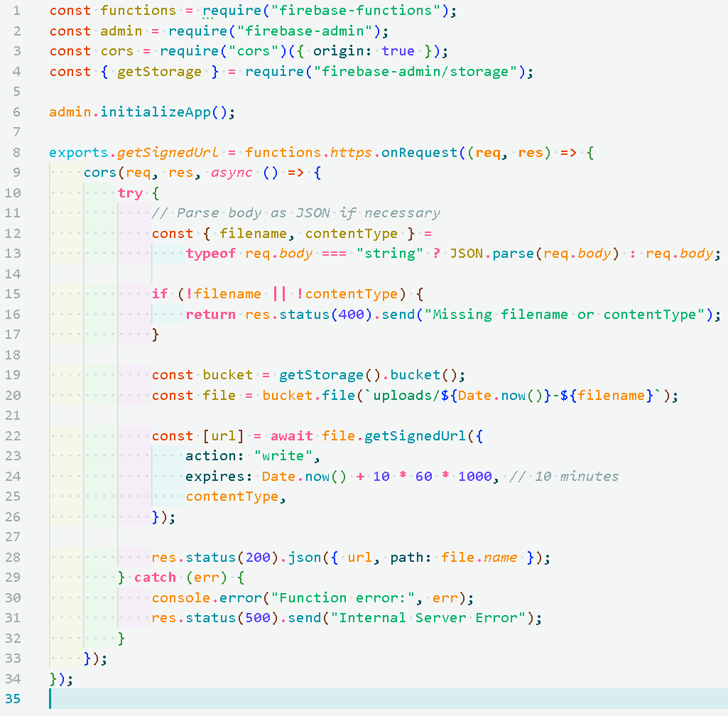Viewport: 728px width, 716px height.
Task: Click the "write" action value on line 23
Action: pyautogui.click(x=283, y=456)
